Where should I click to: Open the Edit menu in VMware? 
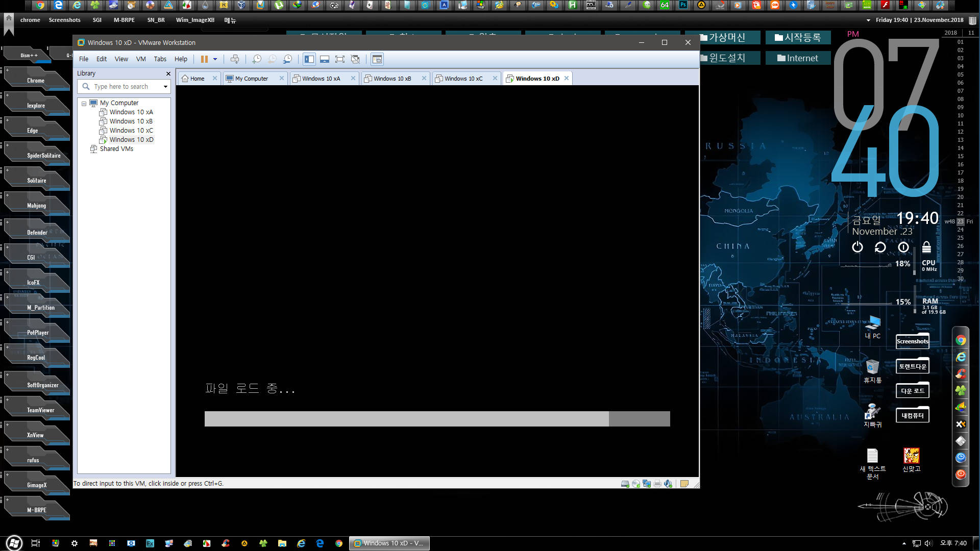[102, 59]
